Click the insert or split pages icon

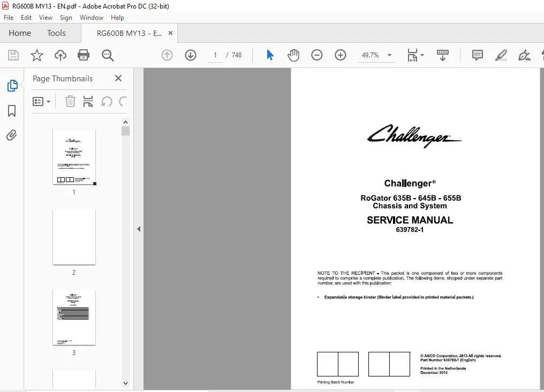88,101
